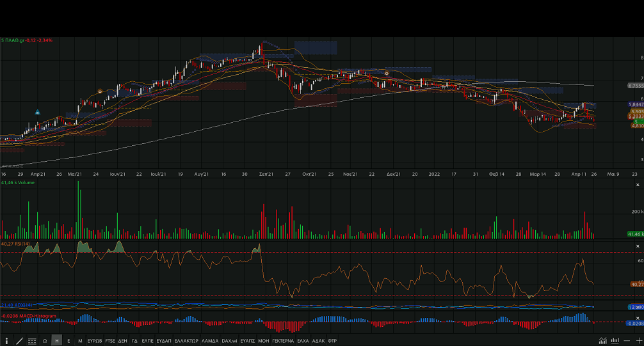Image resolution: width=644 pixels, height=346 pixels.
Task: Toggle the H timeframe button
Action: point(57,341)
